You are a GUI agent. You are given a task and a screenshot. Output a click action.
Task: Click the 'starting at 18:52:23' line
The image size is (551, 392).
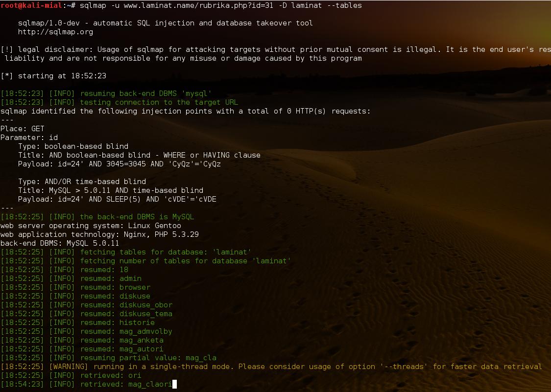click(53, 76)
